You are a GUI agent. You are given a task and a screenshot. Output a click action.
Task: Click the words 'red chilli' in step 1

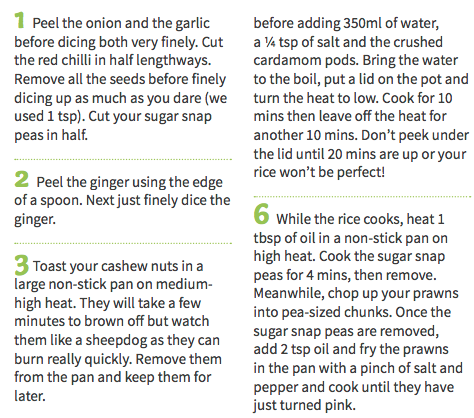[x=64, y=60]
